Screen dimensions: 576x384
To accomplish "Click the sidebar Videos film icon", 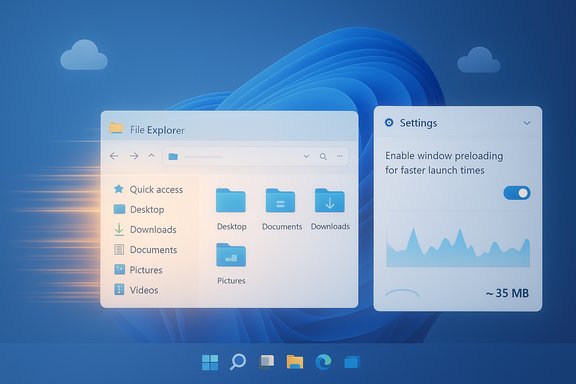I will [x=119, y=290].
